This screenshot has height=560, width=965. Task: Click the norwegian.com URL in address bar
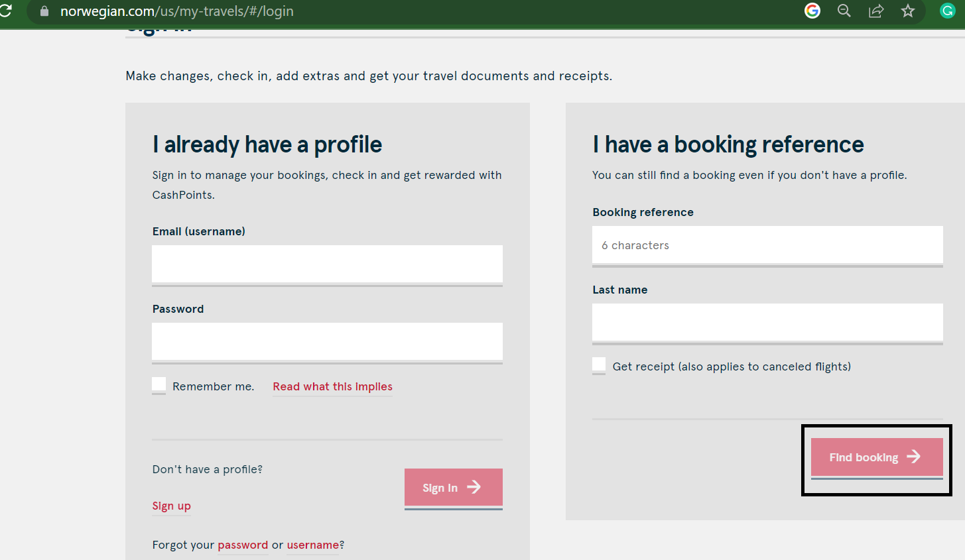point(177,11)
